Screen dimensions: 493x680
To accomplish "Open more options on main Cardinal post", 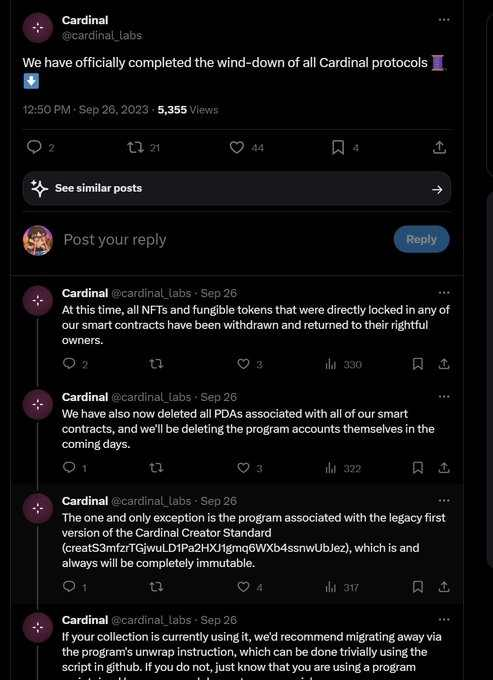I will click(x=444, y=20).
